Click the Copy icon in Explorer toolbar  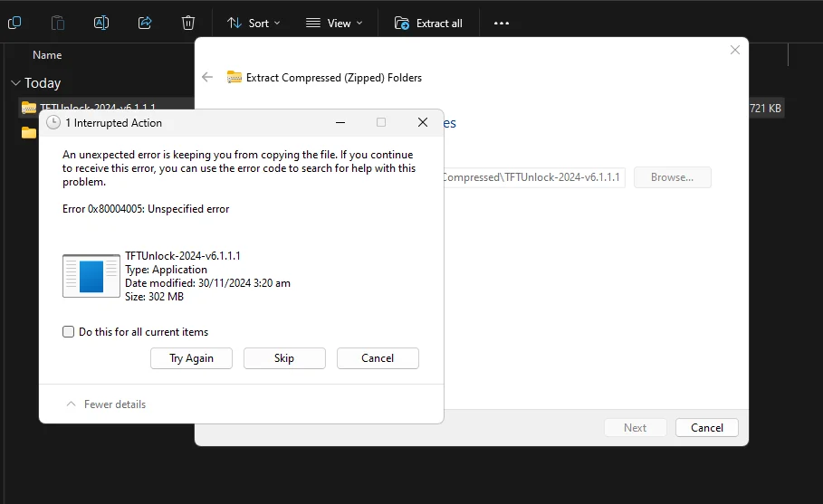point(14,24)
